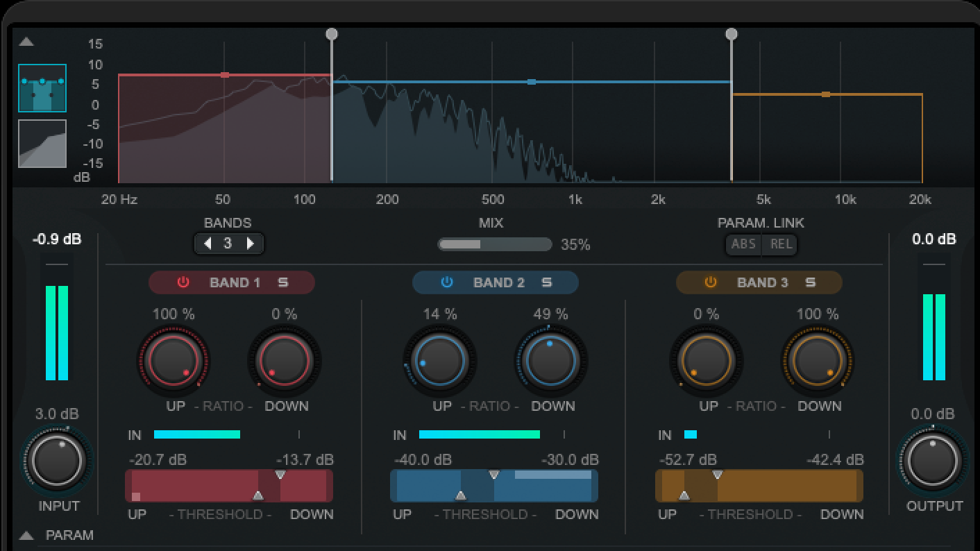Screen dimensions: 980x551
Task: Click the Band 1 UP ratio knob
Action: coord(173,360)
